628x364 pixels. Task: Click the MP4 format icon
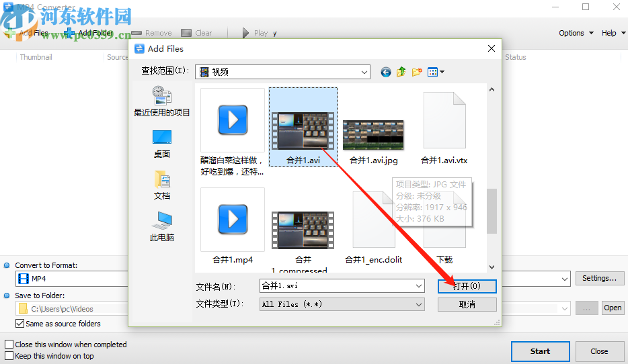pos(24,279)
